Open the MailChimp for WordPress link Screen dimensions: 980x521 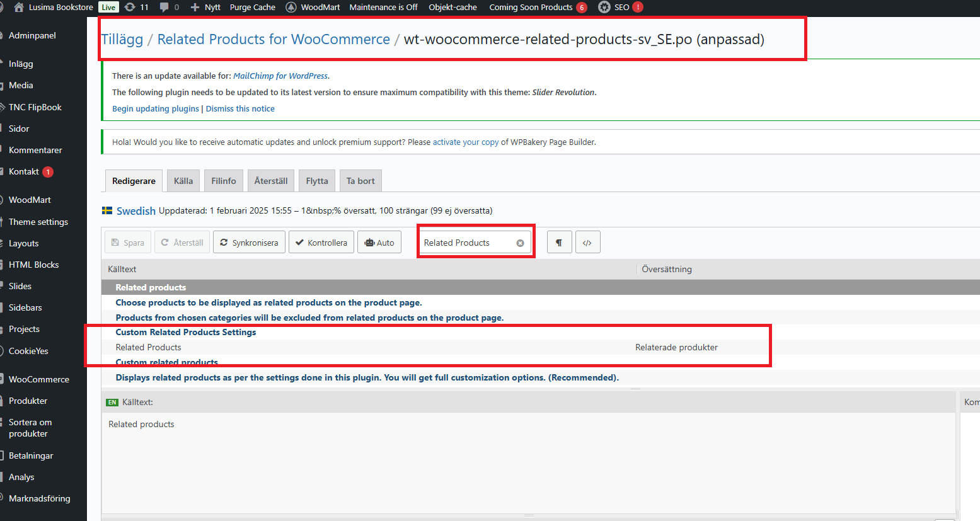click(280, 76)
